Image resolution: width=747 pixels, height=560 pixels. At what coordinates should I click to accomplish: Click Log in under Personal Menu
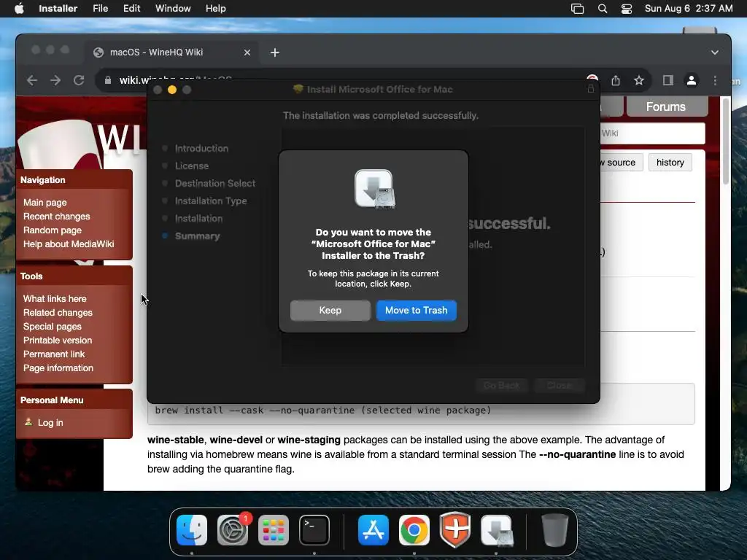(50, 422)
